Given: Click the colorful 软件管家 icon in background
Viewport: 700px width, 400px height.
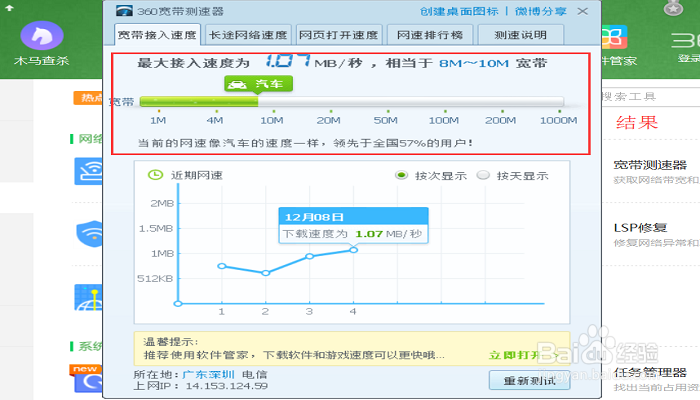Looking at the screenshot, I should [614, 37].
